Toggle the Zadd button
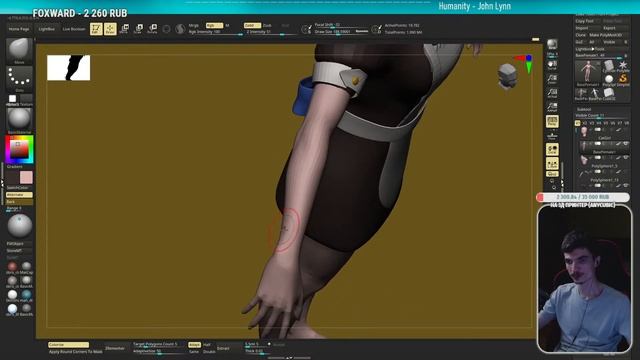This screenshot has width=640, height=360. tap(252, 25)
